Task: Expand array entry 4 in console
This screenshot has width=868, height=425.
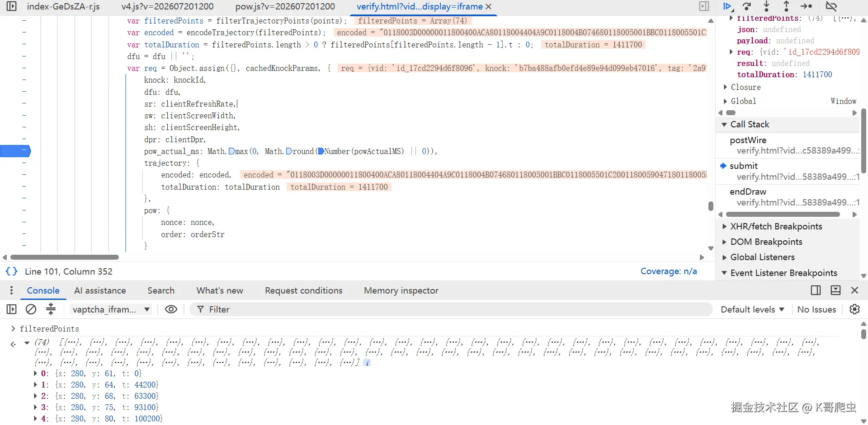Action: click(36, 419)
